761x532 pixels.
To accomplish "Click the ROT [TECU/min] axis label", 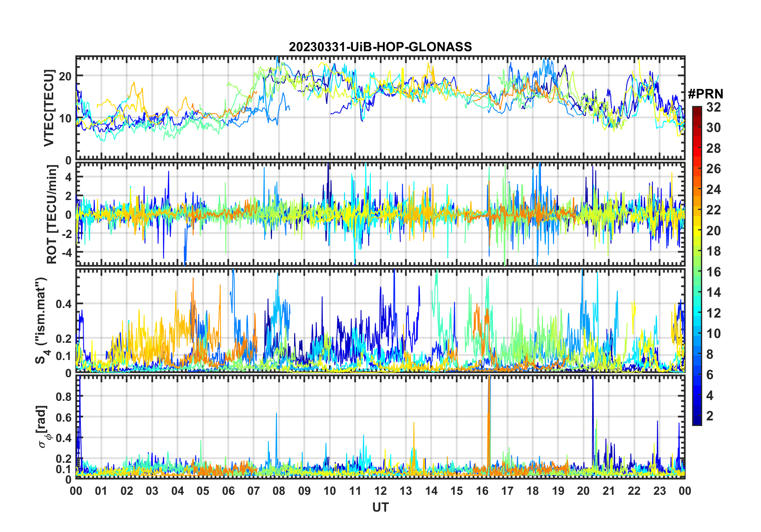I will (52, 214).
